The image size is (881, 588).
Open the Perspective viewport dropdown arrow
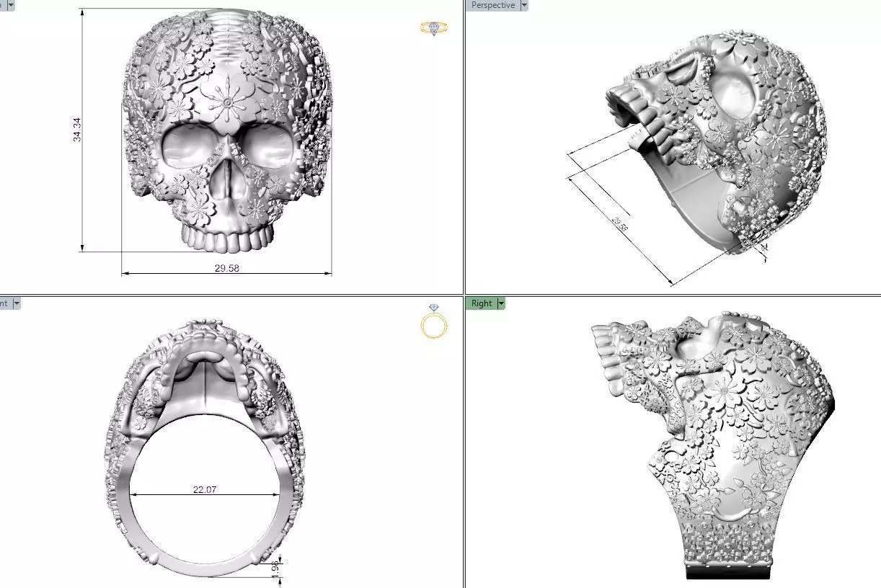(x=524, y=5)
